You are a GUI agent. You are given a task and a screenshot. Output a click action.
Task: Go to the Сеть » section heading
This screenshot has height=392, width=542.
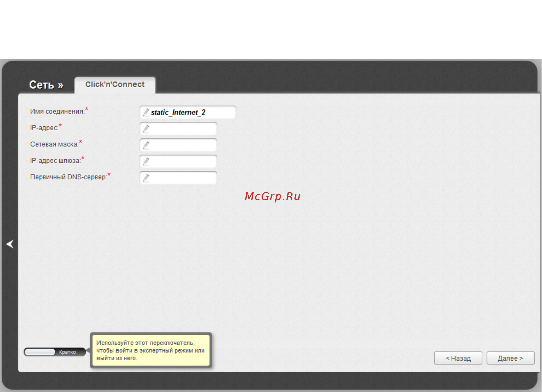click(x=46, y=85)
